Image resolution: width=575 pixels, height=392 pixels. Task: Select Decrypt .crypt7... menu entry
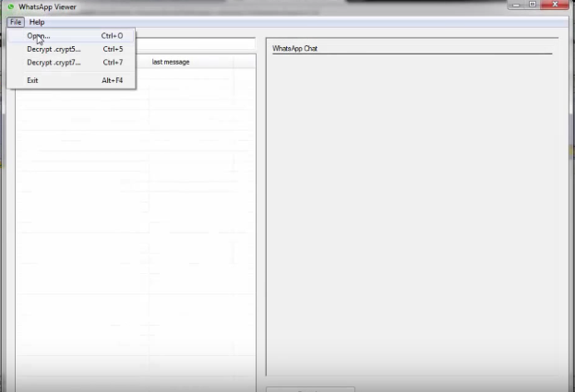click(54, 63)
